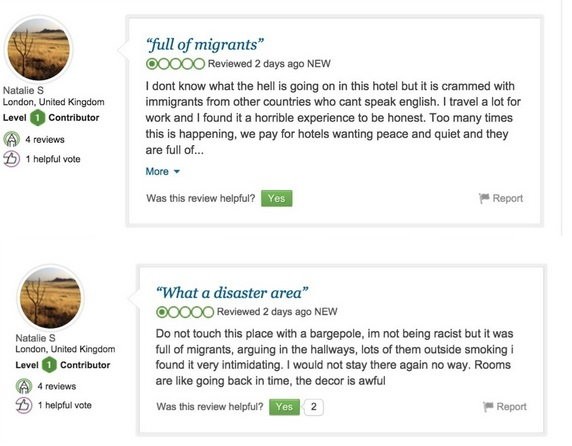The image size is (572, 446).
Task: Click the reviews badge icon in top profile
Action: click(x=12, y=139)
